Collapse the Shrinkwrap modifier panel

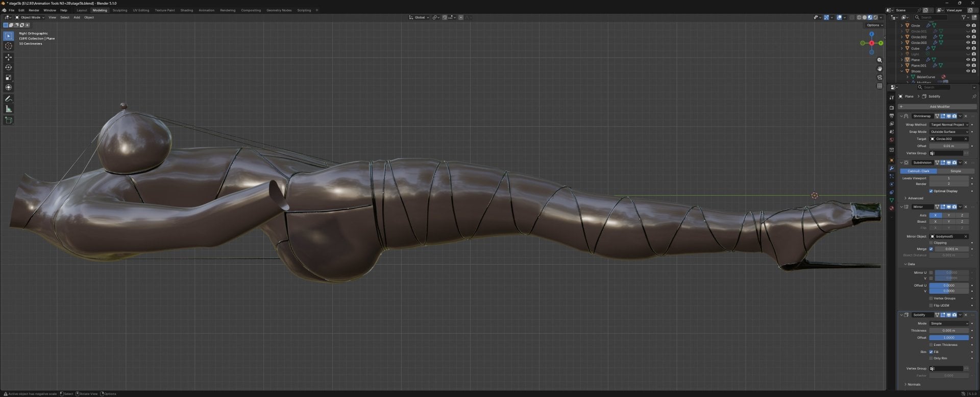(x=901, y=116)
